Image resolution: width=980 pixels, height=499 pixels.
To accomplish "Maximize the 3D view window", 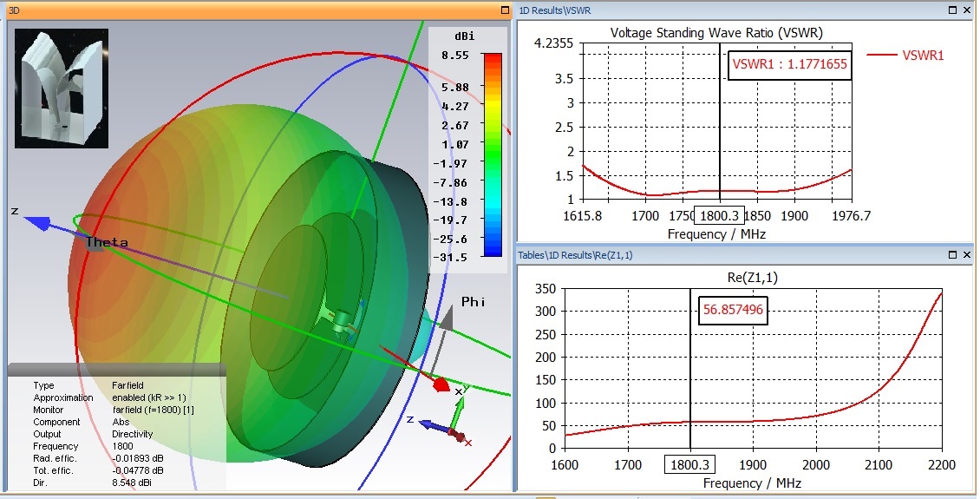I will click(x=505, y=10).
